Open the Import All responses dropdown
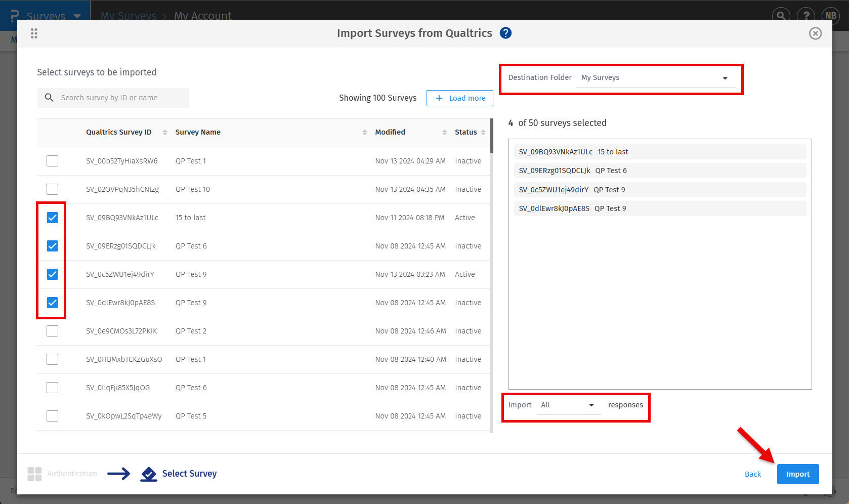The height and width of the screenshot is (504, 849). pyautogui.click(x=568, y=405)
